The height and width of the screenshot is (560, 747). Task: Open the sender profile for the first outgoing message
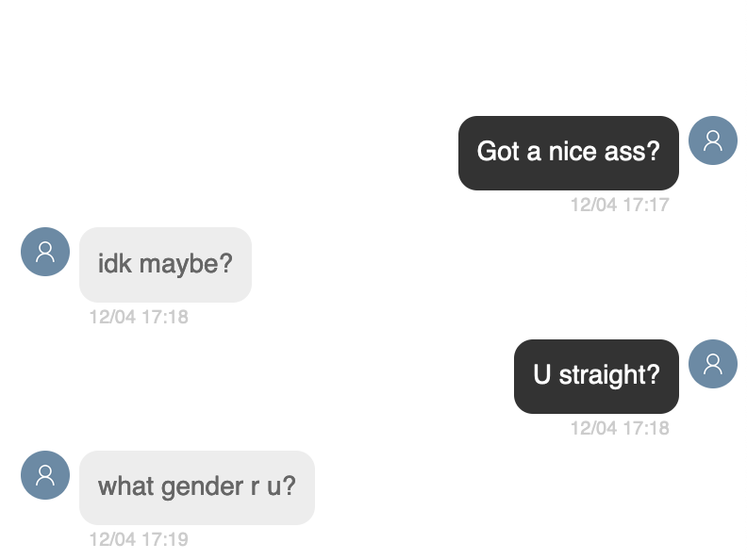[712, 140]
